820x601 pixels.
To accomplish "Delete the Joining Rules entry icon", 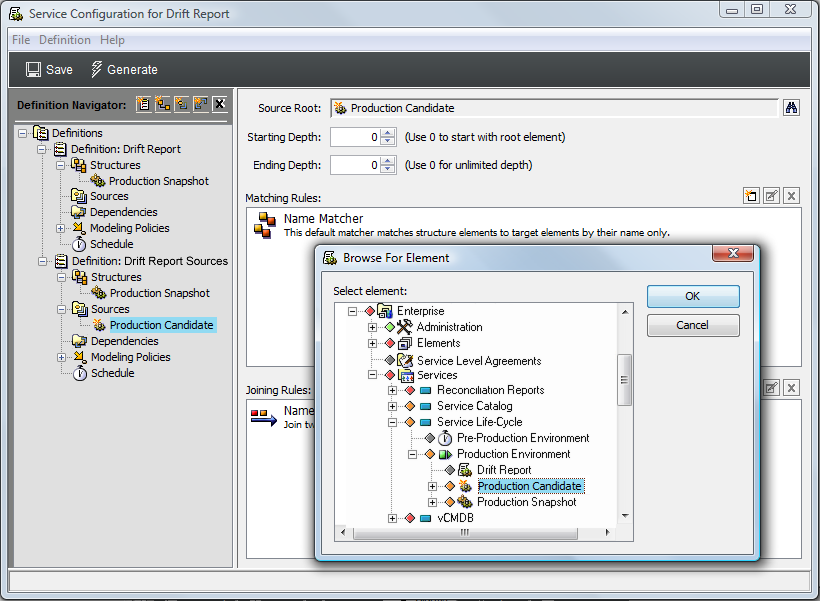I will pos(791,388).
